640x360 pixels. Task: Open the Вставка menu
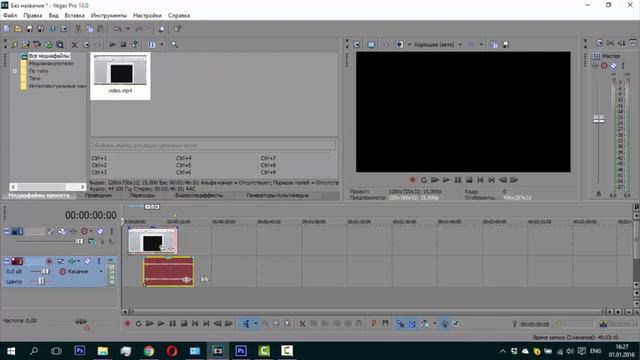[74, 16]
